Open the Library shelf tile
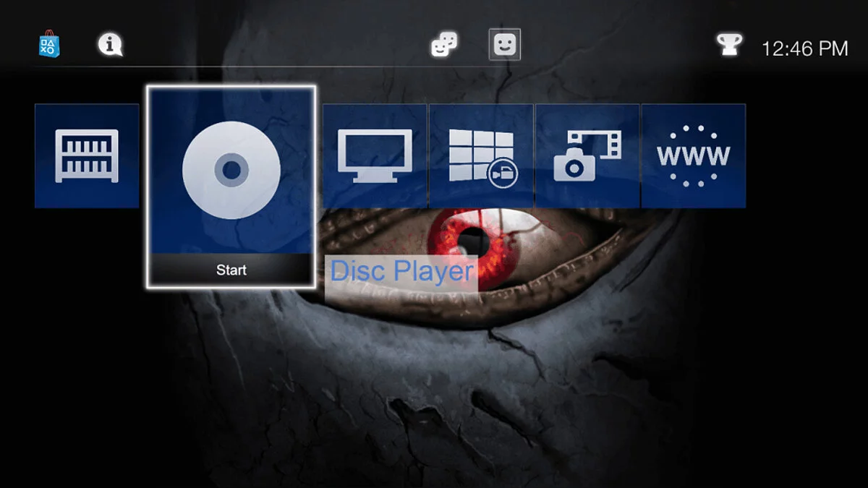This screenshot has width=868, height=488. (87, 156)
